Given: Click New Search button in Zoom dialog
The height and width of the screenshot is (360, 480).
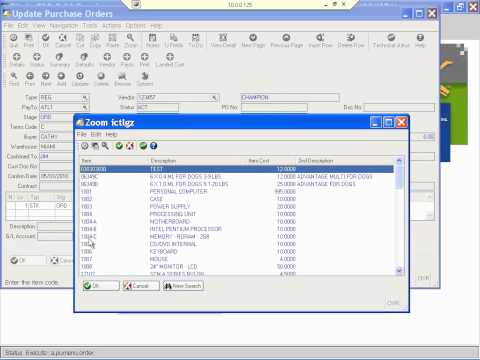Looking at the screenshot, I should tap(183, 286).
